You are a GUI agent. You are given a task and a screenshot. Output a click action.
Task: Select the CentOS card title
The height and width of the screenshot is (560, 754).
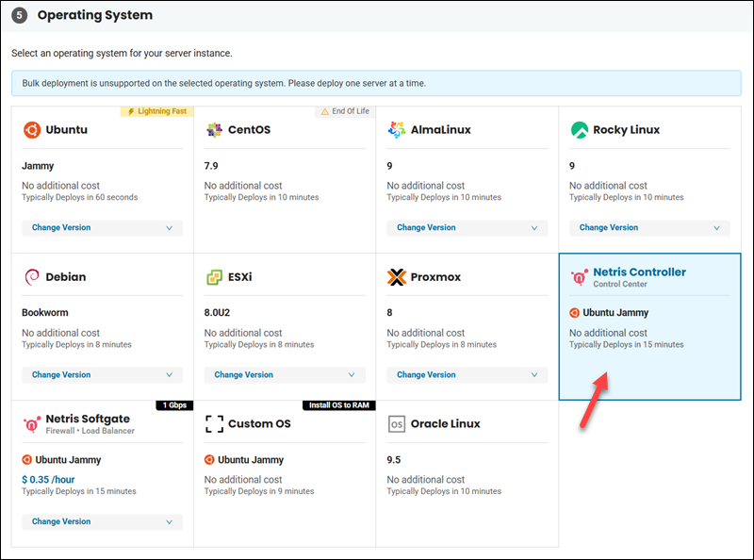click(x=249, y=130)
